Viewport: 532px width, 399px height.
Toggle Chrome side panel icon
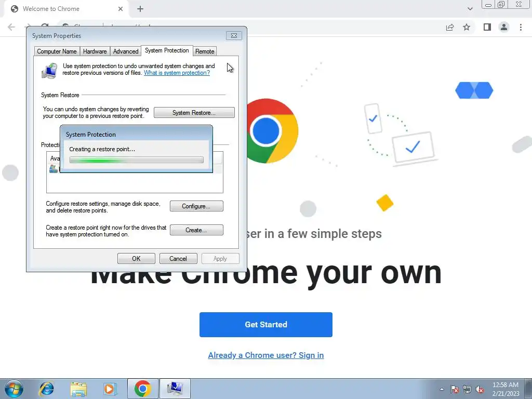click(487, 27)
